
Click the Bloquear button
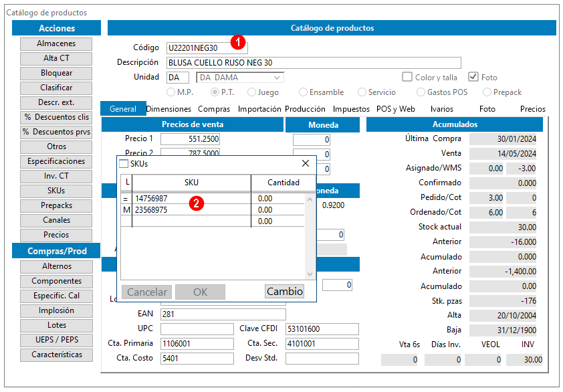coord(56,74)
